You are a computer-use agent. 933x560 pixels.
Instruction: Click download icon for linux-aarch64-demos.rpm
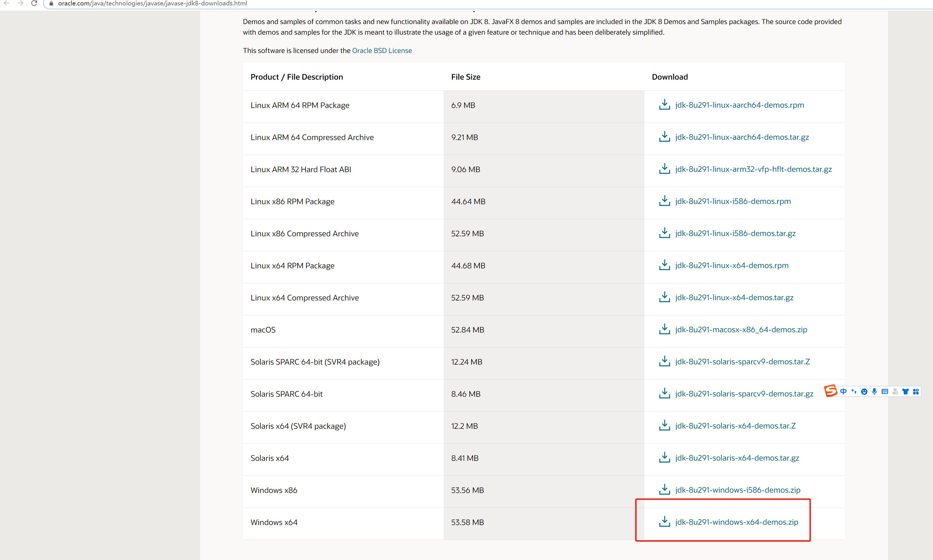click(664, 105)
